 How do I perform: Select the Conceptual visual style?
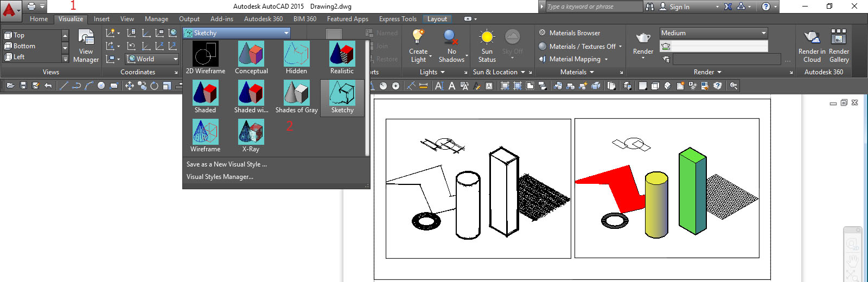point(251,57)
